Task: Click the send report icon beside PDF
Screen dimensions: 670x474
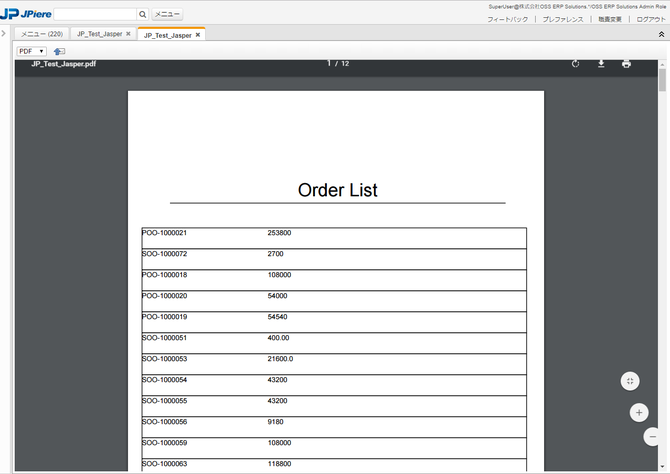Action: point(59,51)
